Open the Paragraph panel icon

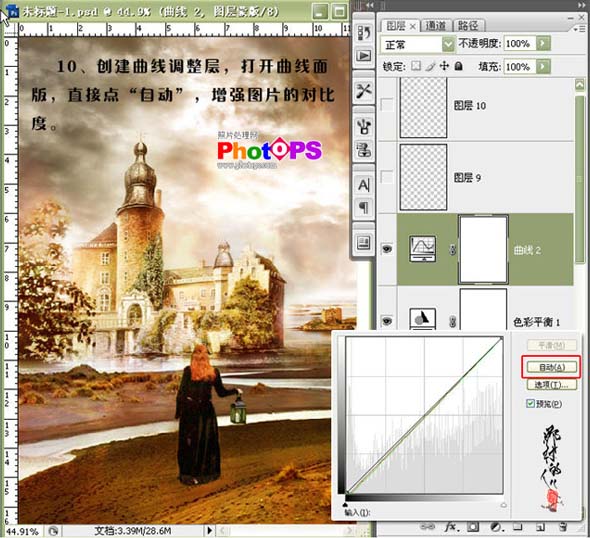pos(363,208)
